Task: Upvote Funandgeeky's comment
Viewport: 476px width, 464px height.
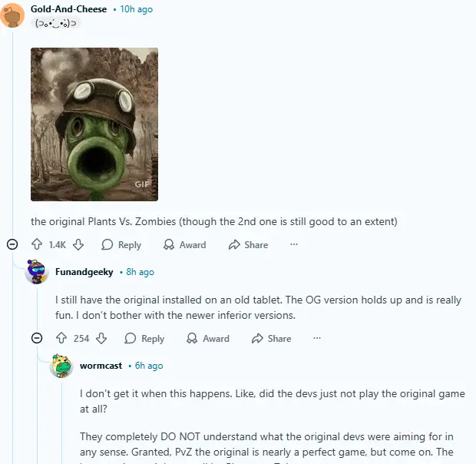Action: [61, 338]
